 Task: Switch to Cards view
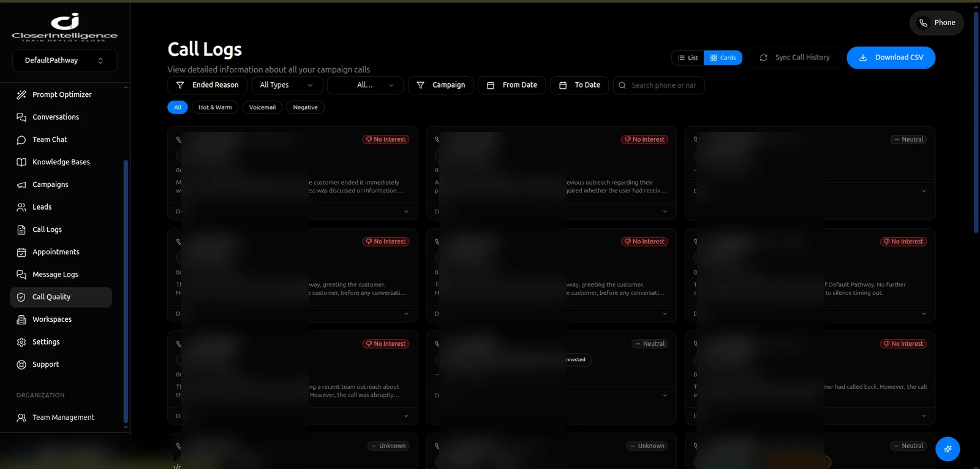(723, 58)
